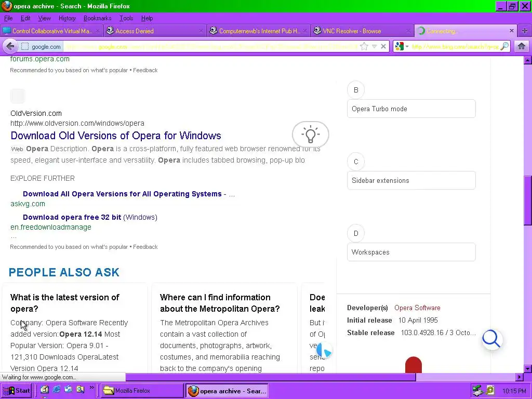Click the third quick launch icon
Screen dimensions: 532x399
[x=68, y=390]
